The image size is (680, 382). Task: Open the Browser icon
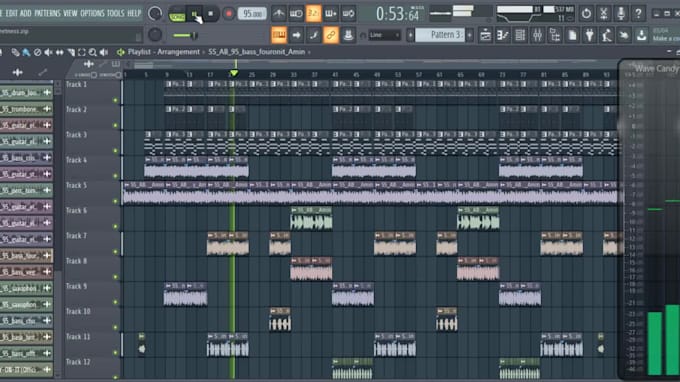click(x=555, y=35)
